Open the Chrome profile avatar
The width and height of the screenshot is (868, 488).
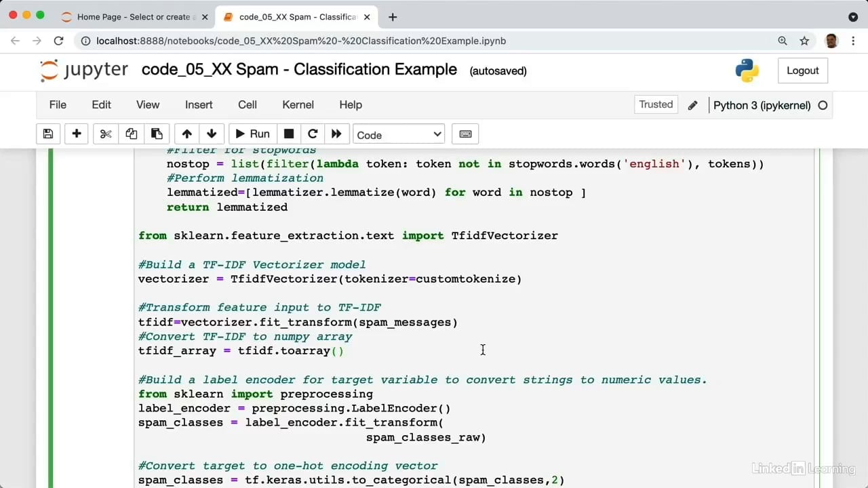pyautogui.click(x=831, y=41)
